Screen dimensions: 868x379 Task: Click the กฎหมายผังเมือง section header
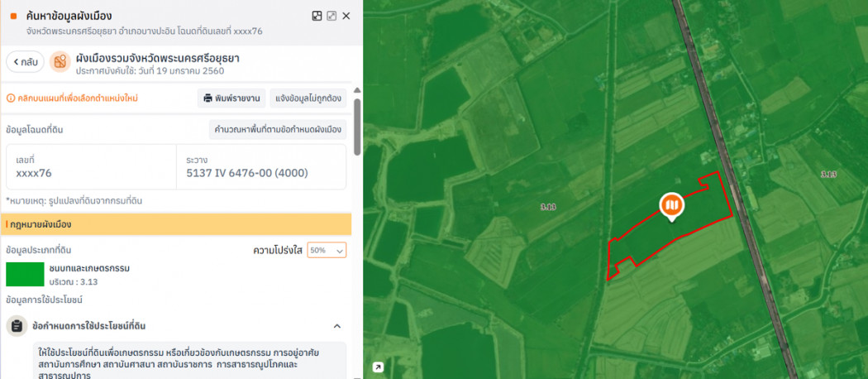178,224
